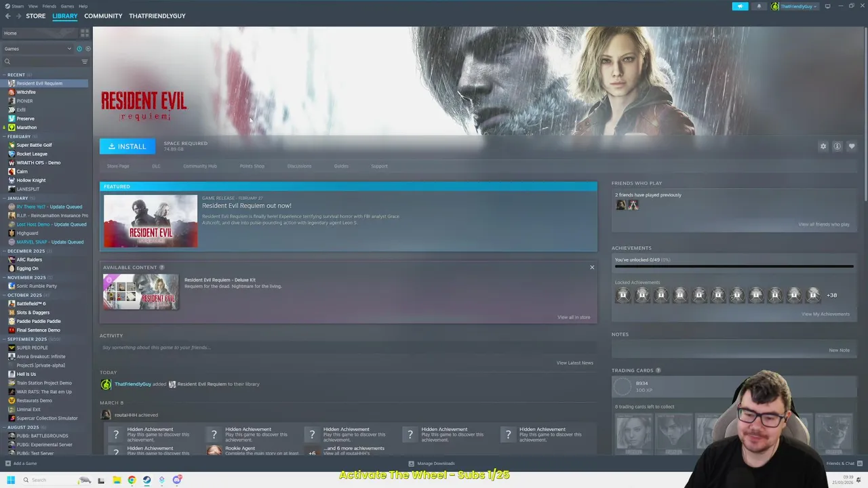Select Rocket League in the library list
The height and width of the screenshot is (488, 868).
pyautogui.click(x=32, y=154)
